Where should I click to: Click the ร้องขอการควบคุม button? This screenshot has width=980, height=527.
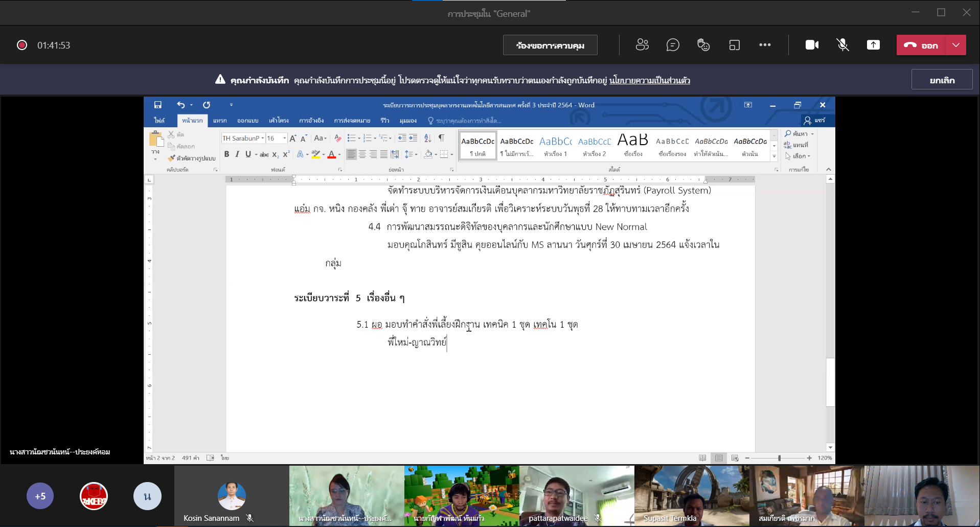550,45
